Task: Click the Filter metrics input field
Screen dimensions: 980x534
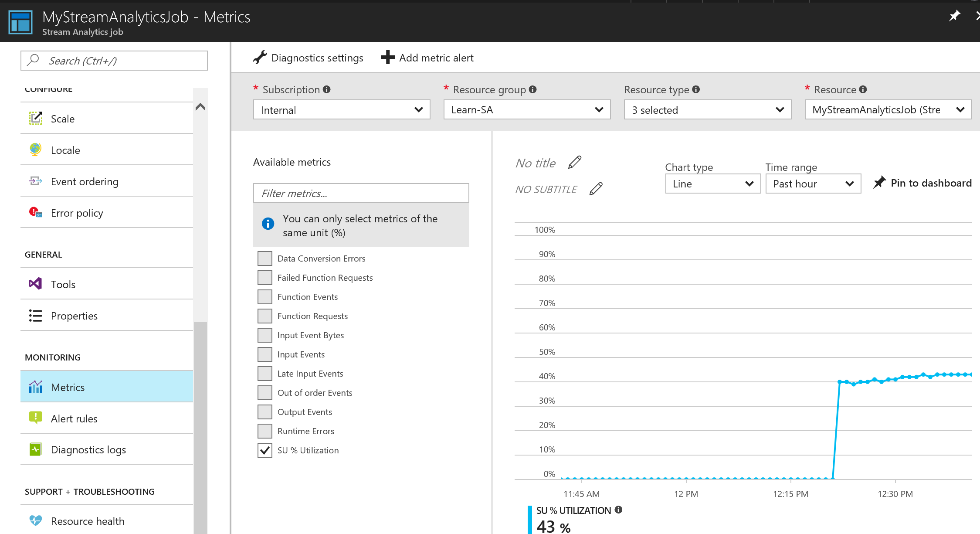Action: point(361,193)
